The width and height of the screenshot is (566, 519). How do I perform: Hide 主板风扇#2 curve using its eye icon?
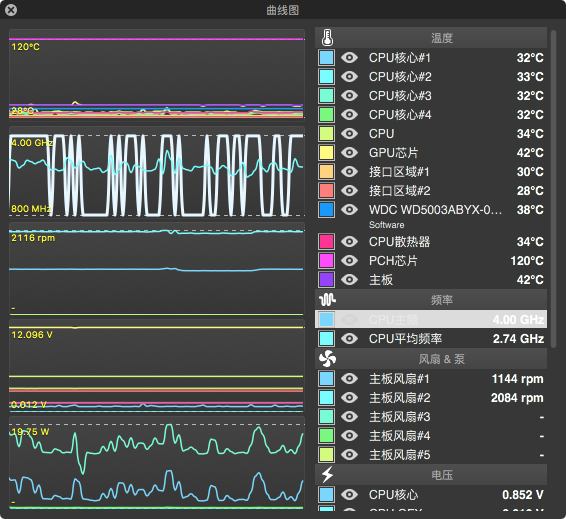[349, 397]
